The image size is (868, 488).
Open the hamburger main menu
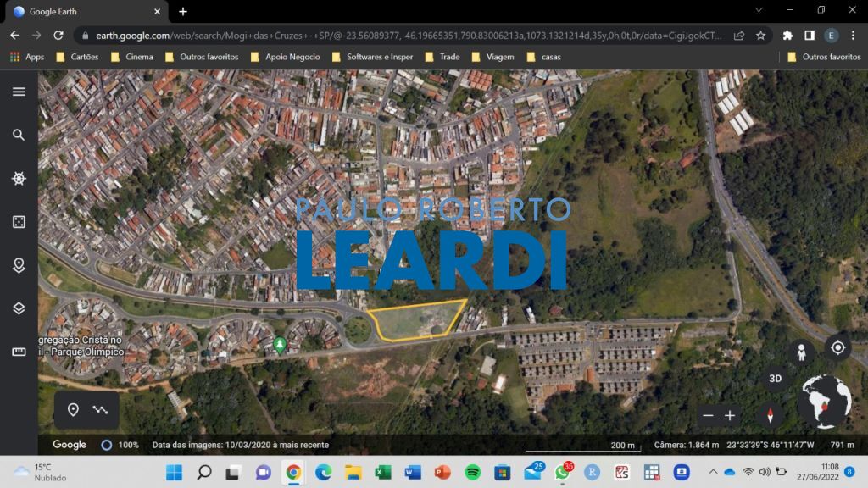pos(19,91)
